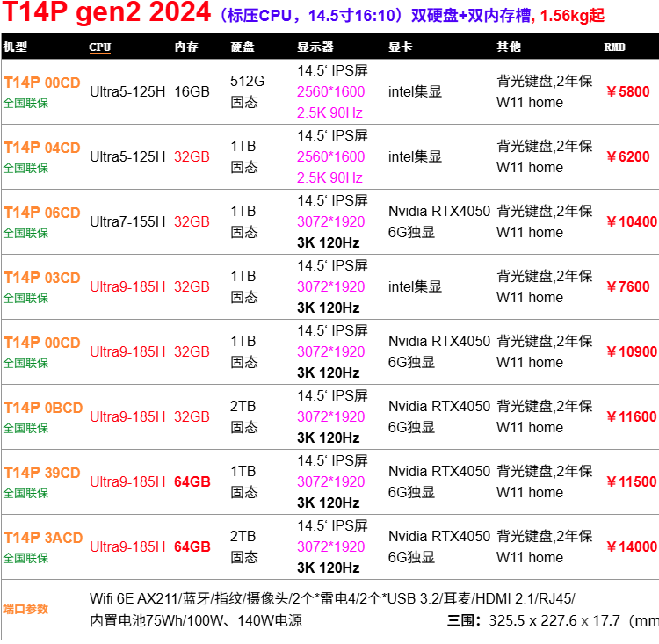
Task: Select model "T14P 00CD" in the ¥5800 row
Action: tap(41, 83)
